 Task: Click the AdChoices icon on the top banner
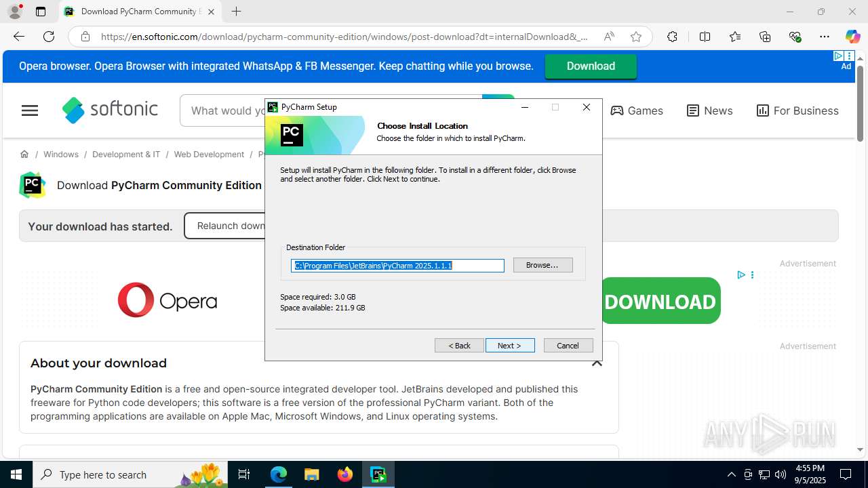839,56
